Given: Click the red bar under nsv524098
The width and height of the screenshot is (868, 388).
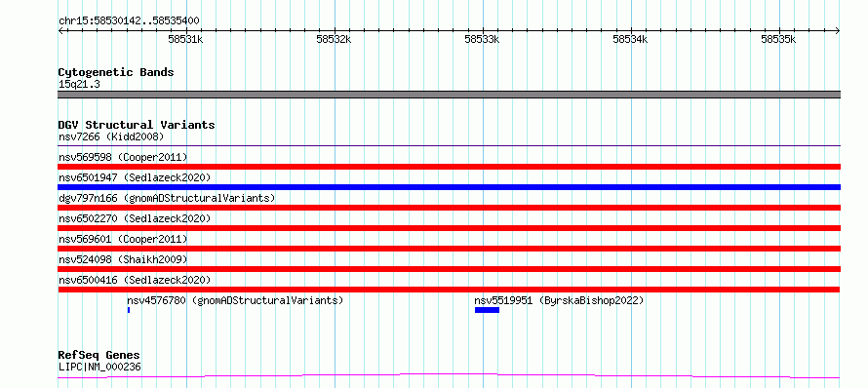Looking at the screenshot, I should click(x=449, y=269).
